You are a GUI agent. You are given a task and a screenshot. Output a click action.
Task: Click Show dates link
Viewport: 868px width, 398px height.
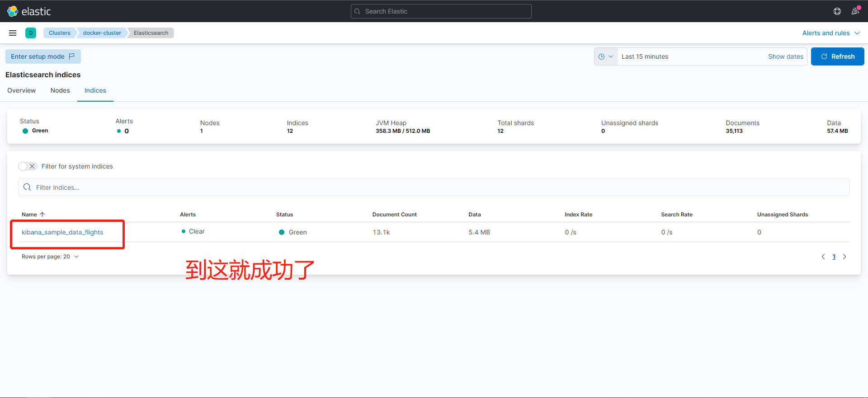click(x=786, y=56)
